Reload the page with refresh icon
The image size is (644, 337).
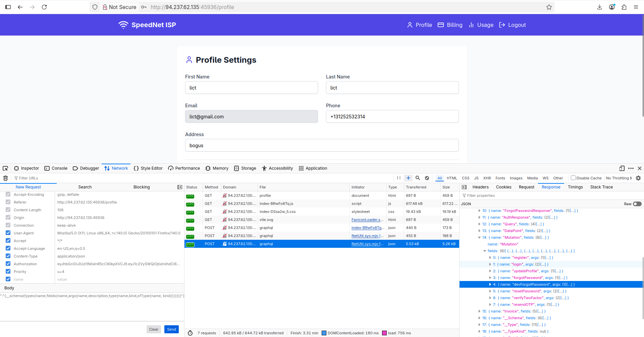click(x=44, y=7)
